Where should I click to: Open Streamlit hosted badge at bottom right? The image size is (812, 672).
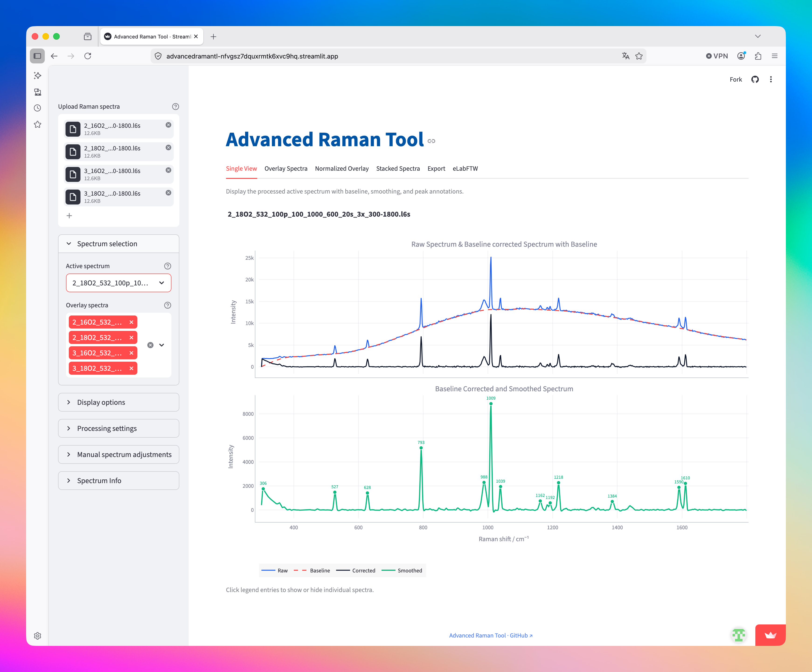point(770,635)
